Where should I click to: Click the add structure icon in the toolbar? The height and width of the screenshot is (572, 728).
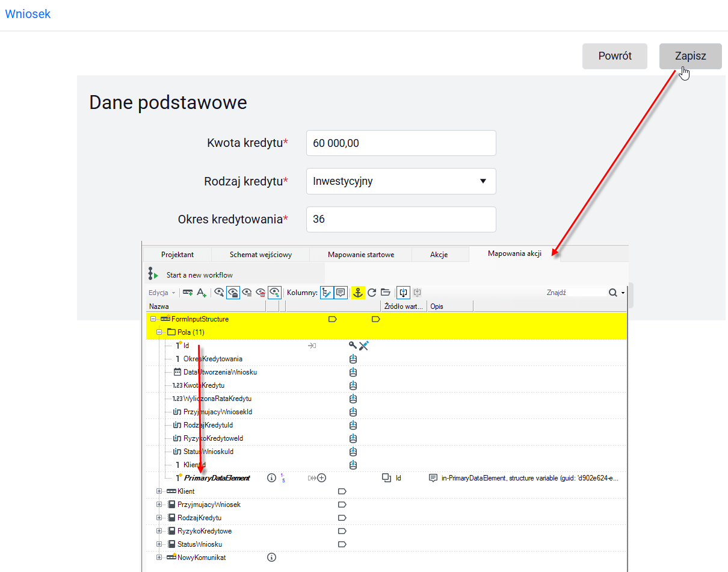[x=188, y=293]
